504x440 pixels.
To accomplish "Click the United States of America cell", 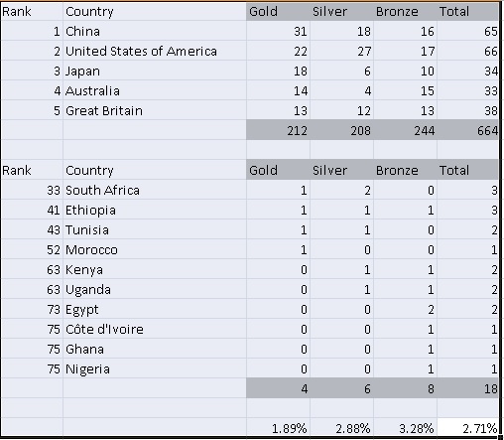I will 155,51.
